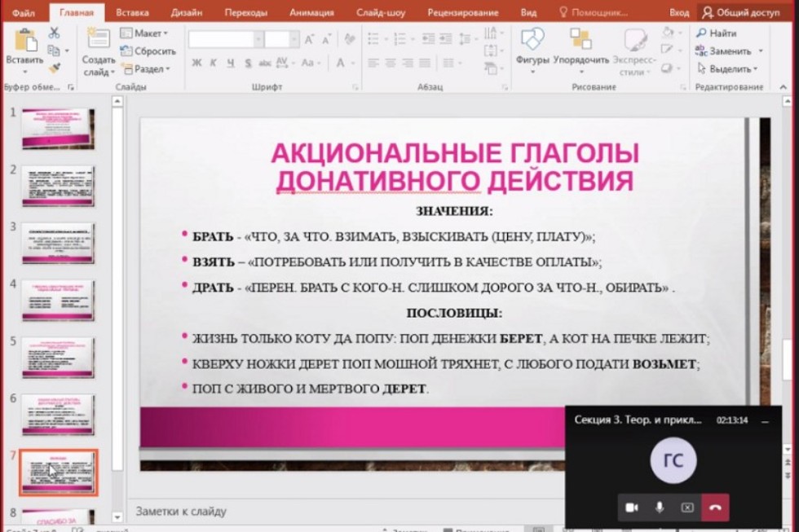799x532 pixels.
Task: Open the Фигуры (Shapes) gallery icon
Action: click(533, 39)
